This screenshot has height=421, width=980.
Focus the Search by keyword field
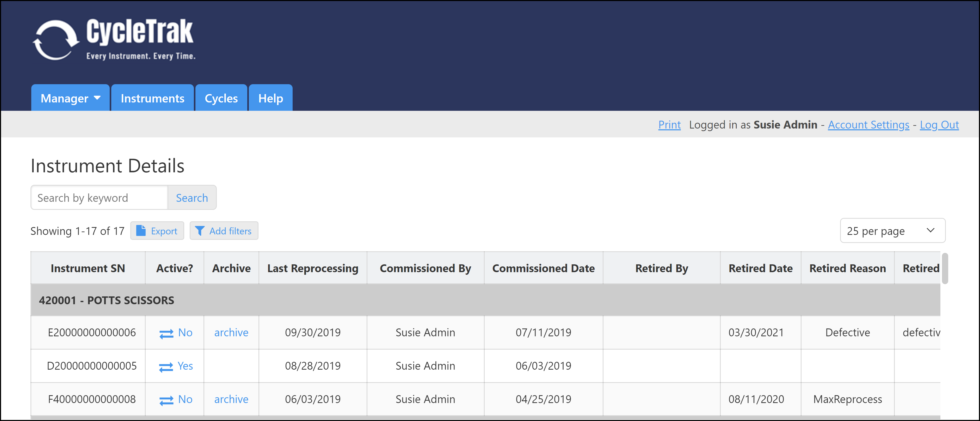(99, 198)
